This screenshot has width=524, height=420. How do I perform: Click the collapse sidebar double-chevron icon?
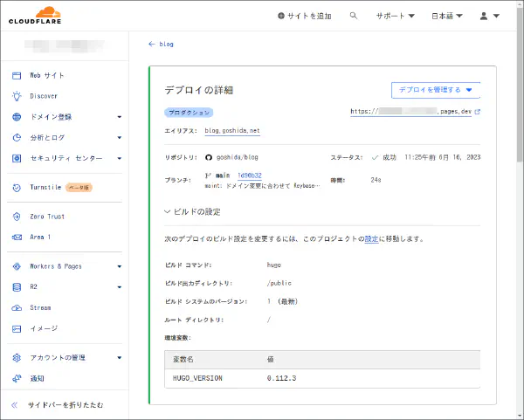[14, 405]
